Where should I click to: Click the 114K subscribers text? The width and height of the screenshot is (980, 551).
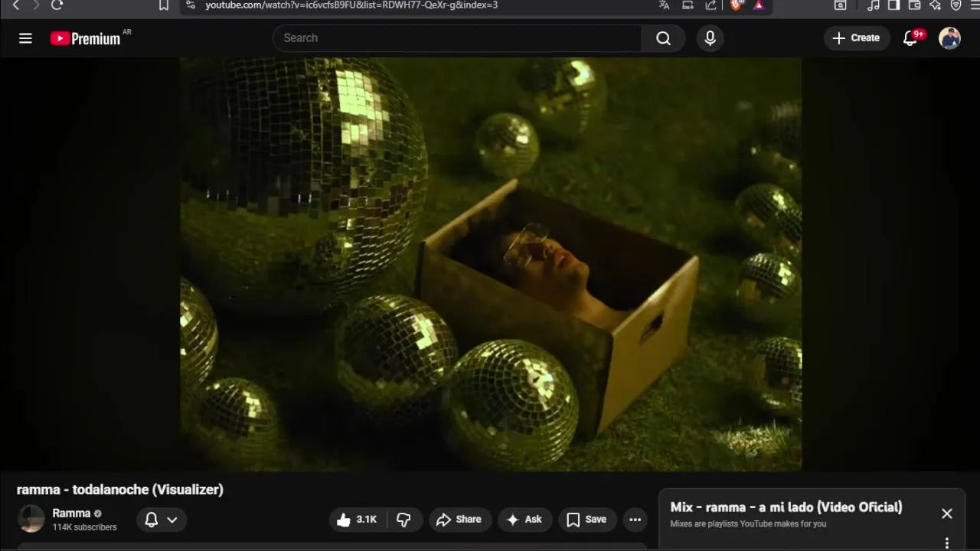(84, 527)
